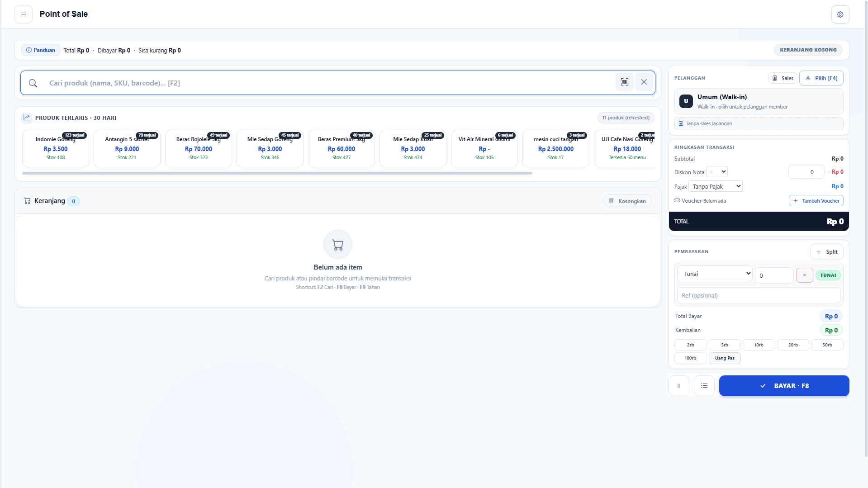The height and width of the screenshot is (488, 868).
Task: Click the best-seller horizontal scrollbar
Action: [x=277, y=173]
